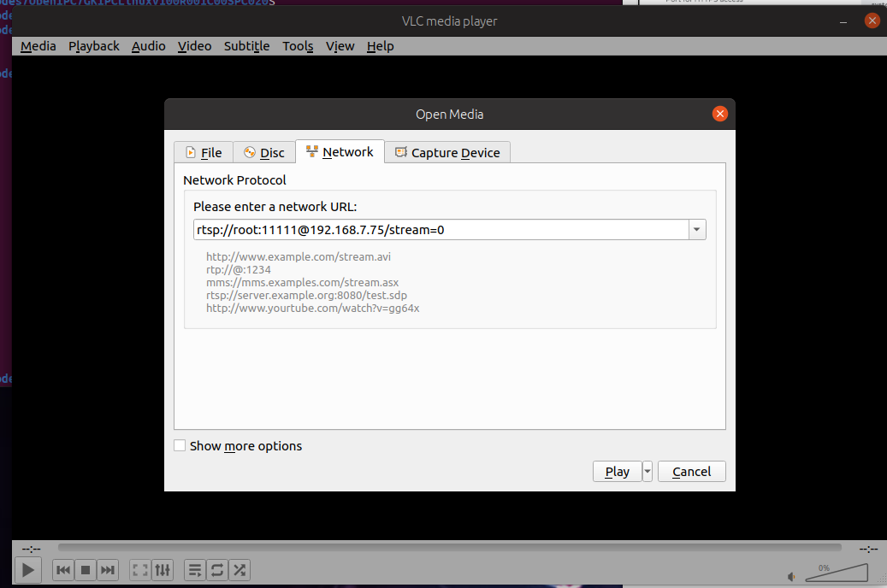Image resolution: width=887 pixels, height=588 pixels.
Task: Click example rtsp://server.example.org:8080/test.sdp text
Action: 306,295
